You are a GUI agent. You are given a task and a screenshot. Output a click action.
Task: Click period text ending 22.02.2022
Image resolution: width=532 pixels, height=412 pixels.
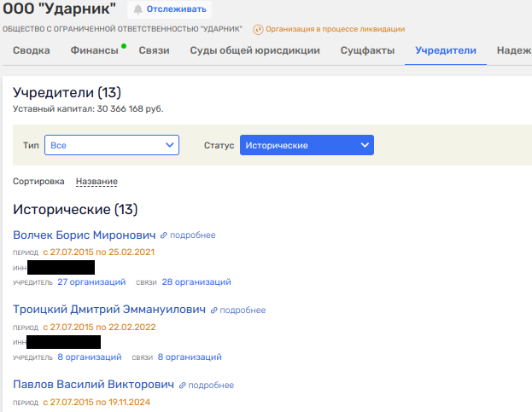[x=99, y=328]
